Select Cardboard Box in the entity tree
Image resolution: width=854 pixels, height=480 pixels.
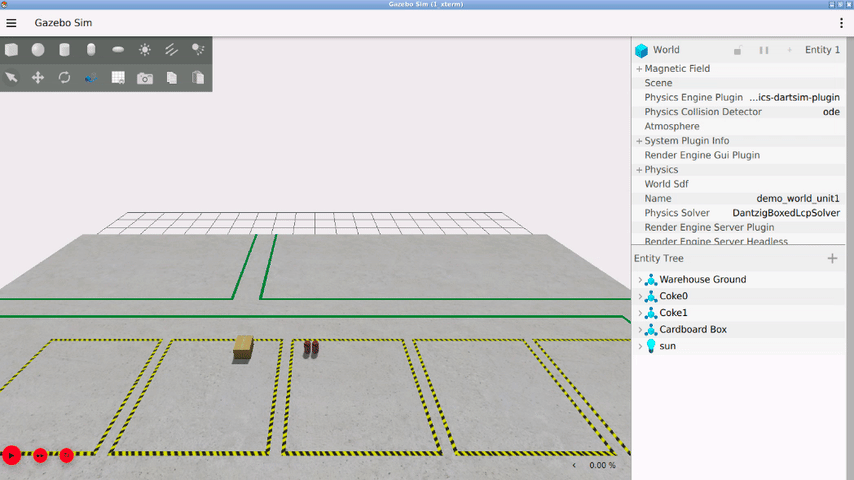tap(693, 330)
